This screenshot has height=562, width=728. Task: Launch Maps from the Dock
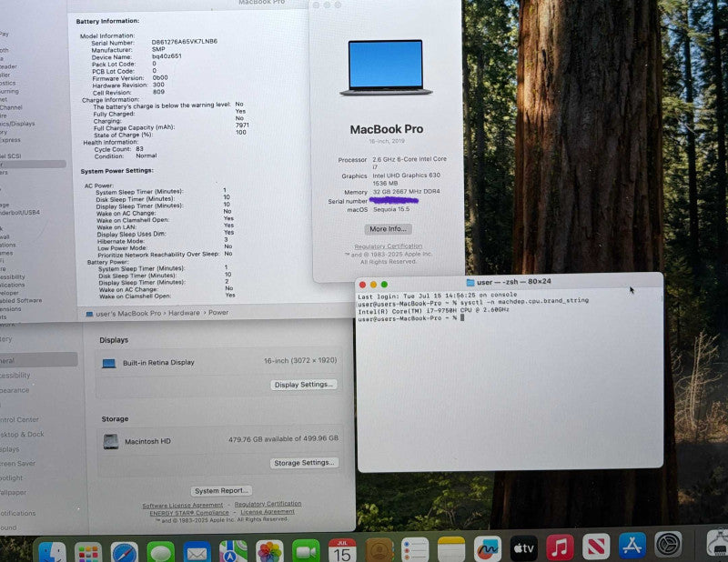tap(233, 552)
